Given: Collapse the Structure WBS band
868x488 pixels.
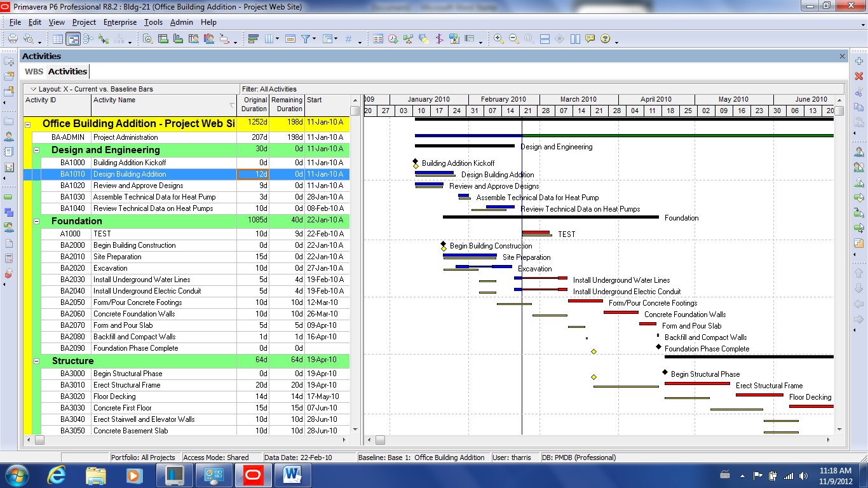Looking at the screenshot, I should click(x=37, y=362).
